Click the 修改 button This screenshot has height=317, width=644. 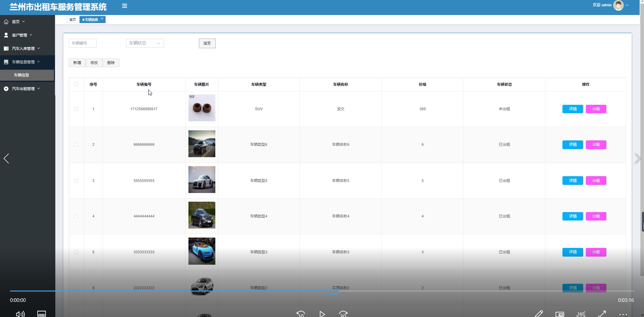tap(94, 63)
